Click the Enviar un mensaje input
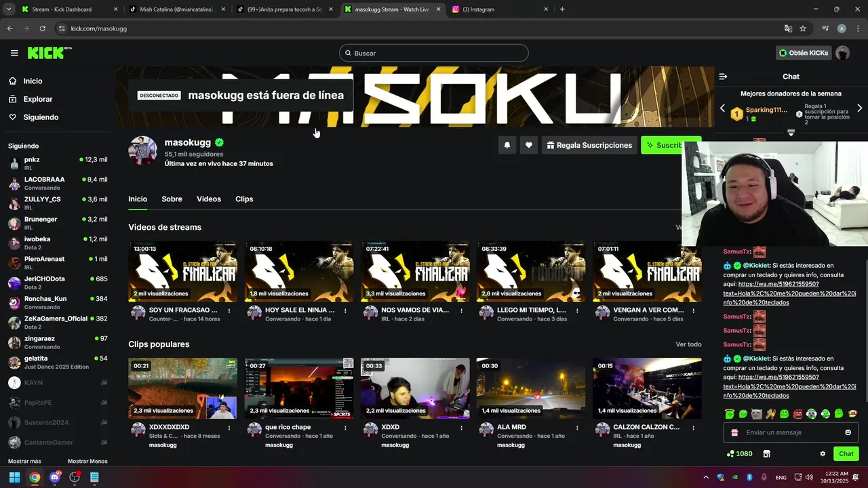 pos(791,432)
